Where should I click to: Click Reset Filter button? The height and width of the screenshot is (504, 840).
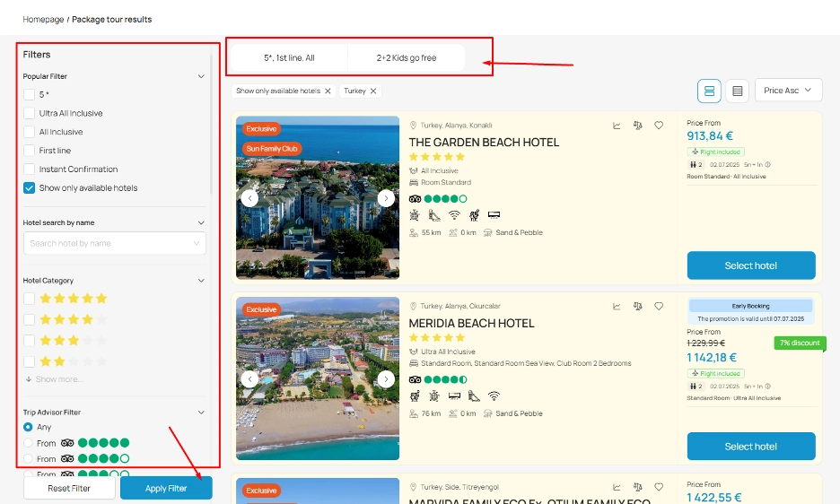[x=69, y=489]
